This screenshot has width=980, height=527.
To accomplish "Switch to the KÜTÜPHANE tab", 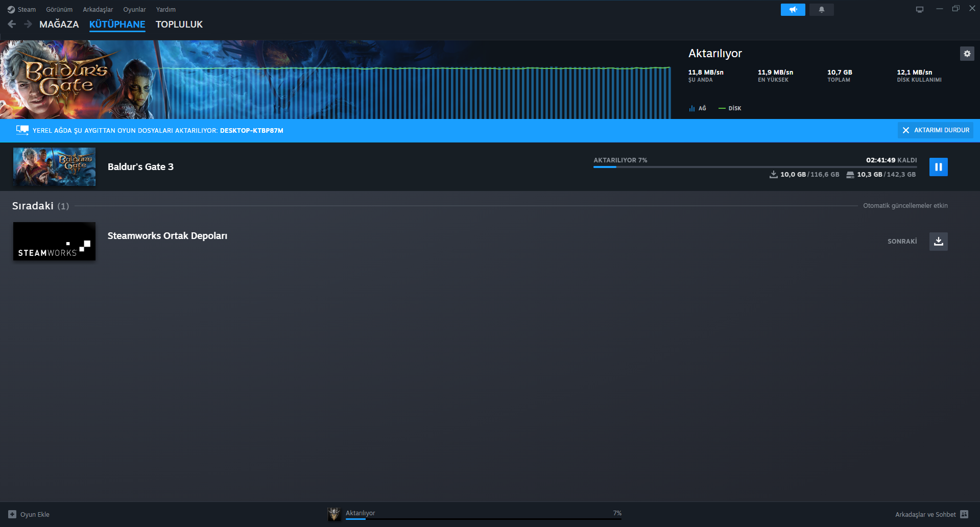I will 117,25.
